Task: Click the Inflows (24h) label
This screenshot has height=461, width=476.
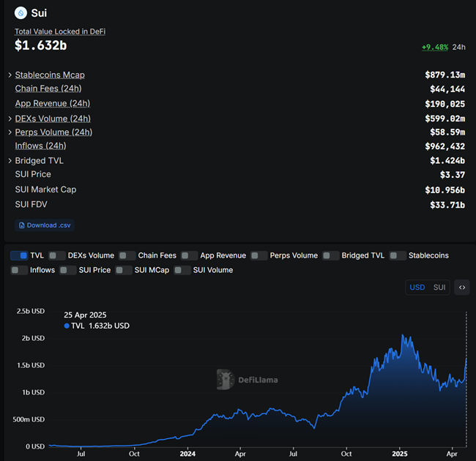Action: pyautogui.click(x=40, y=146)
